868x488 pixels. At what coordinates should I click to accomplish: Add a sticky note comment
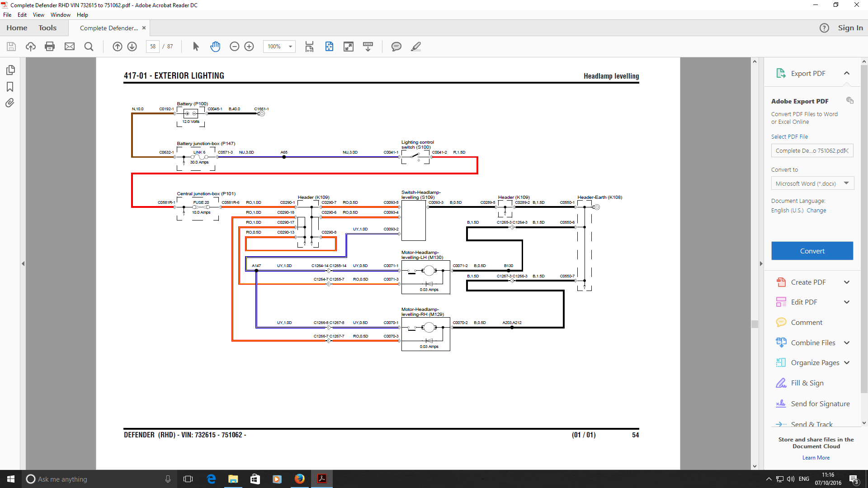tap(396, 47)
